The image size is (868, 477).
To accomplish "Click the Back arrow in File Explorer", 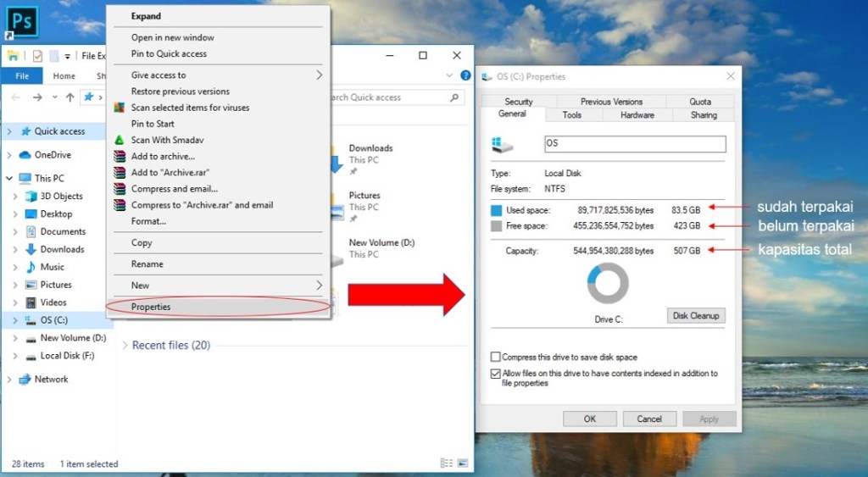I will [x=16, y=97].
